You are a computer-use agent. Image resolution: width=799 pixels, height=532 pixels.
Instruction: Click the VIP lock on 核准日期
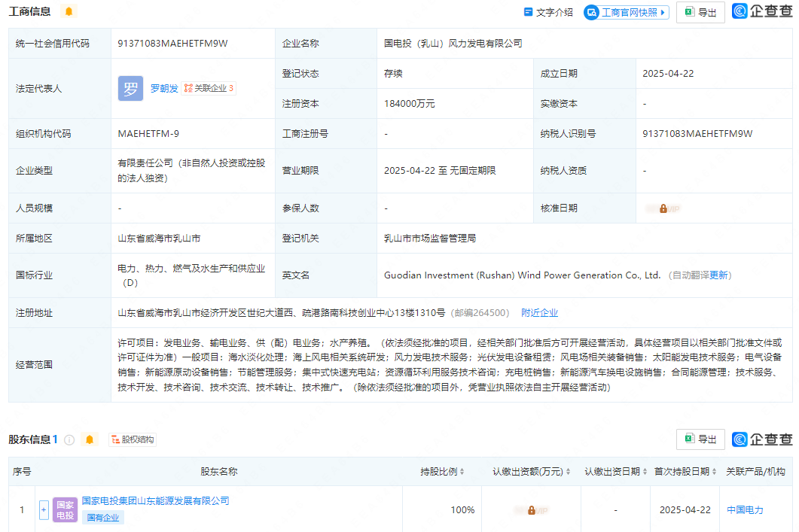(x=663, y=208)
